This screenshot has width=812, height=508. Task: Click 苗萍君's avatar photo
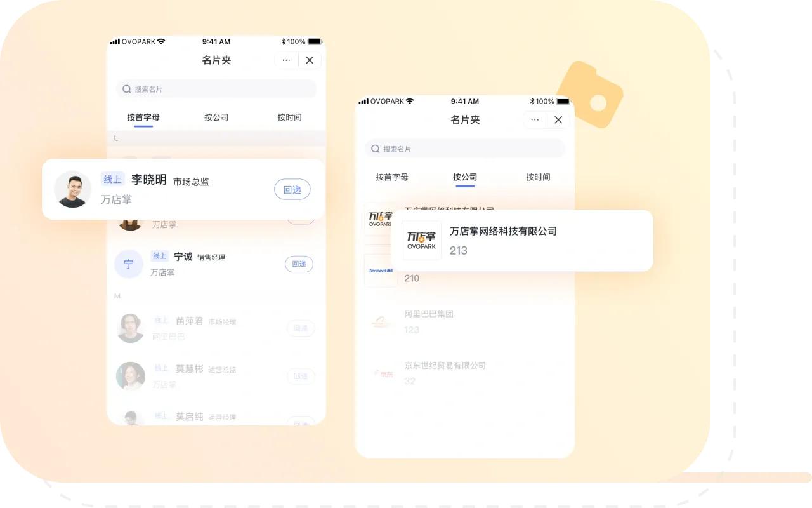click(x=131, y=328)
